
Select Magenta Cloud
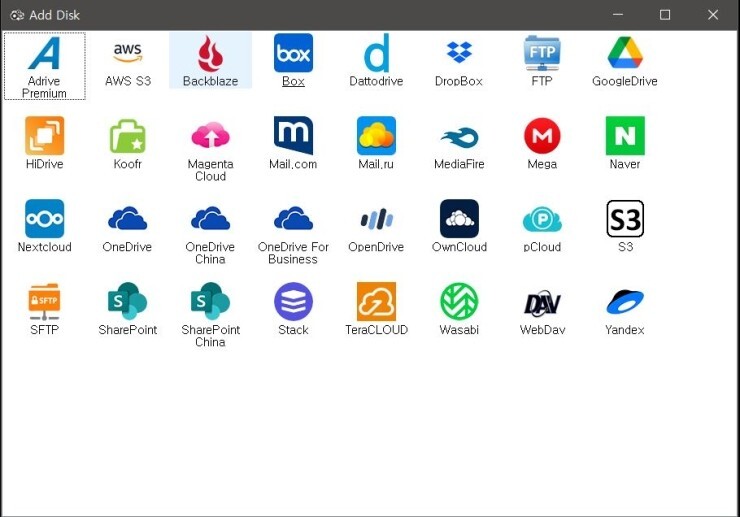click(210, 136)
